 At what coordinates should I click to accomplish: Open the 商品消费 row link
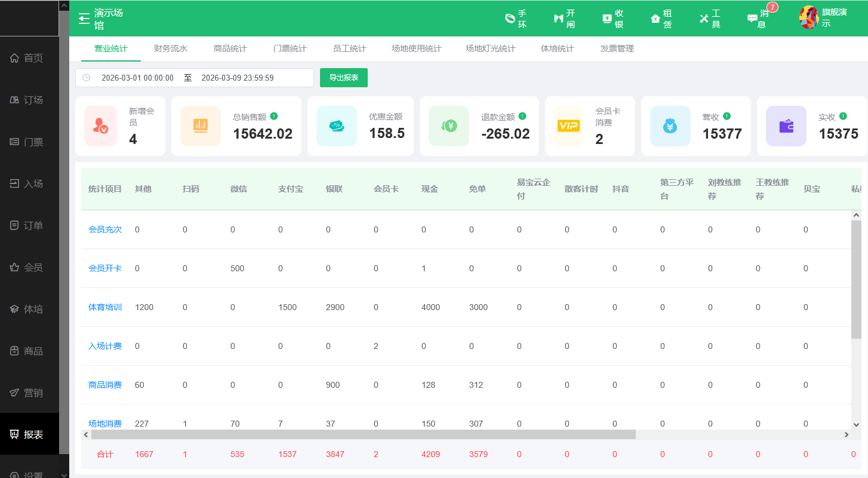coord(105,385)
